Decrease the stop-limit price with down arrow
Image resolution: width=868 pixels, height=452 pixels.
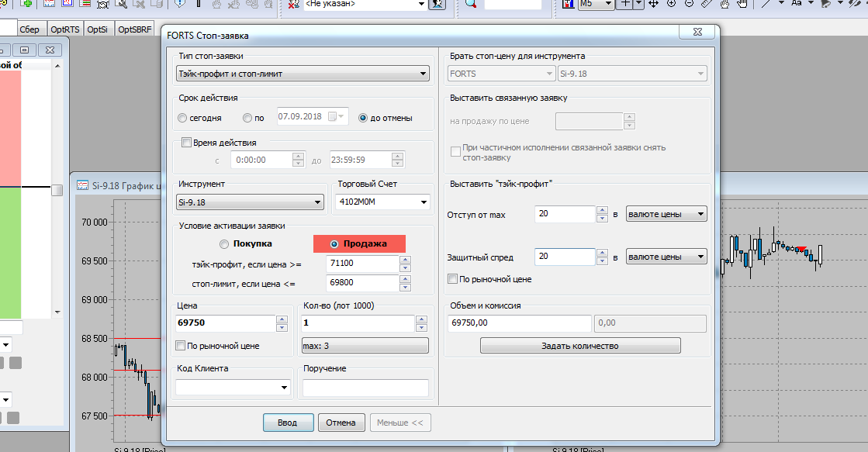(x=405, y=287)
